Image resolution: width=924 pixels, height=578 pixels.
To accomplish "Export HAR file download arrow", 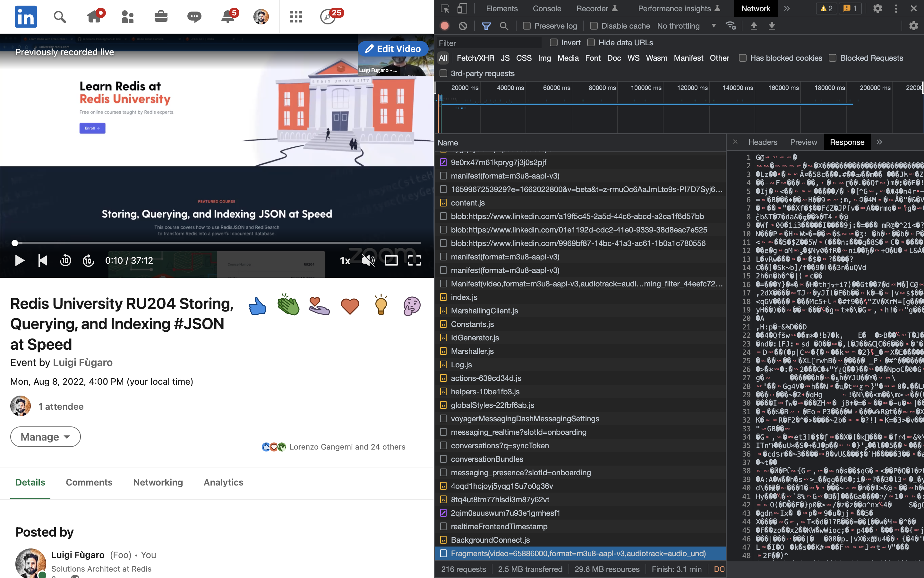I will point(772,26).
